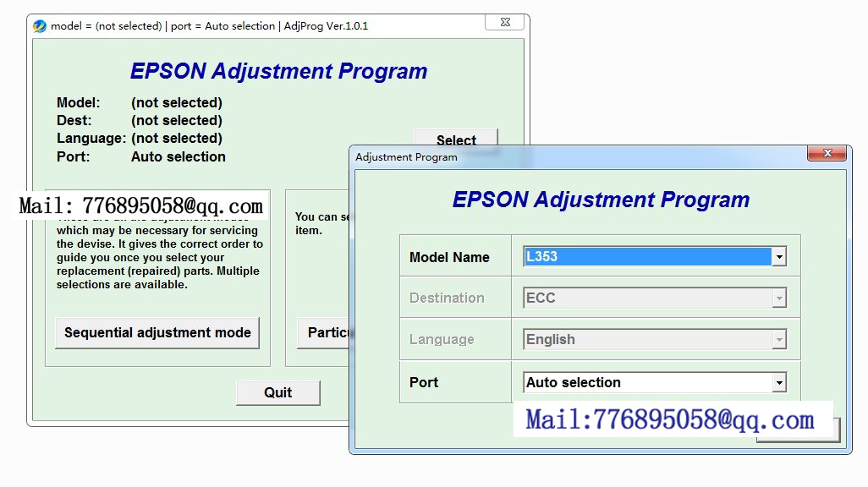Click the AdjProg app icon in title bar
The width and height of the screenshot is (868, 487).
(x=39, y=26)
